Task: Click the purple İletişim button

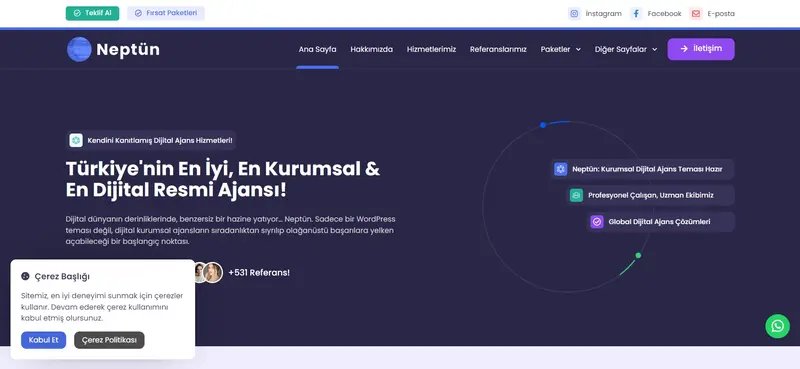Action: click(701, 49)
